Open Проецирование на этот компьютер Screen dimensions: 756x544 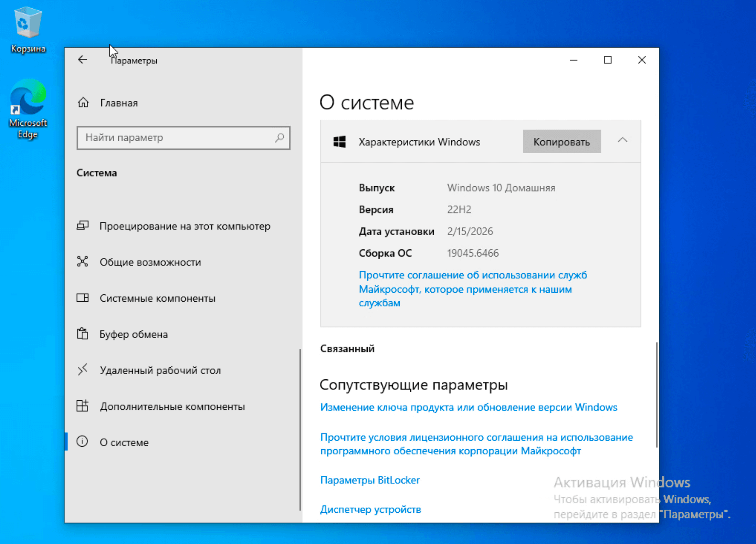click(x=185, y=226)
